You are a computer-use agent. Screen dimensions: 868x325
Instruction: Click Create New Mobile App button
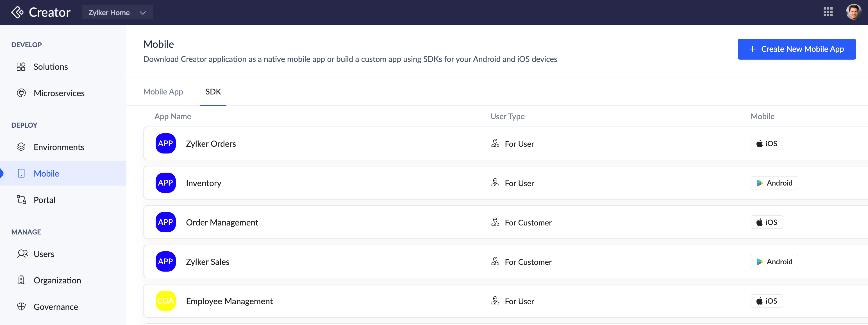click(797, 49)
